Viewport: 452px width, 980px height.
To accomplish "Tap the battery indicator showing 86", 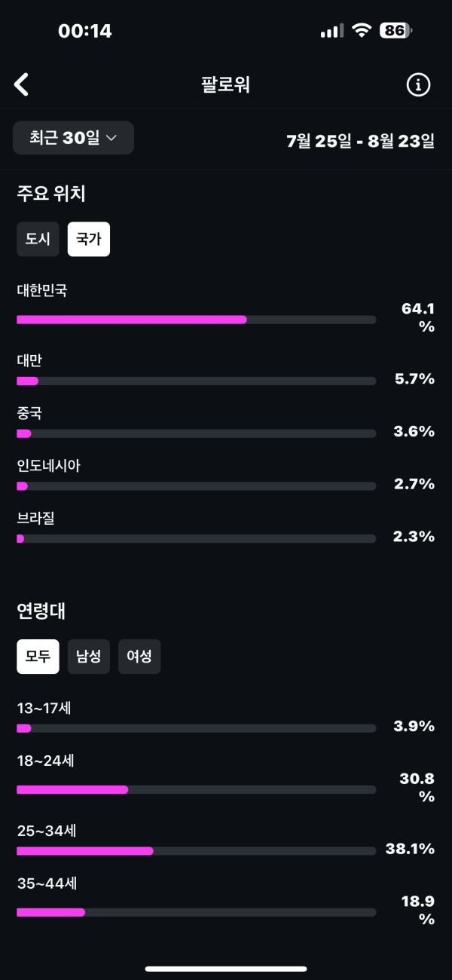I will point(395,31).
